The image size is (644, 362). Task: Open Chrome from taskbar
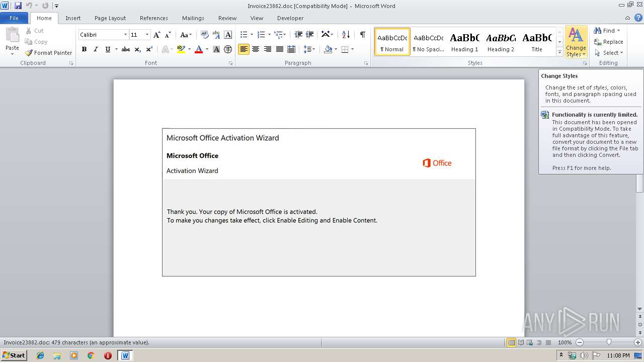(x=91, y=355)
